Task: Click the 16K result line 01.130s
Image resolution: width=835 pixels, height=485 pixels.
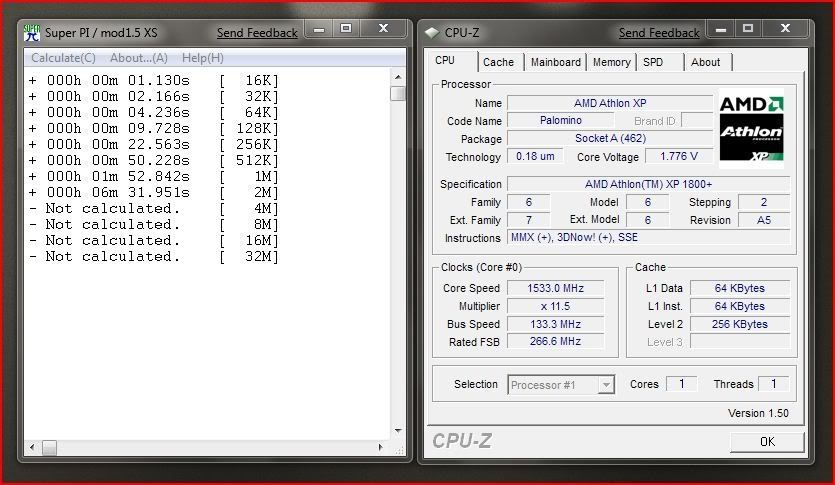Action: point(153,80)
